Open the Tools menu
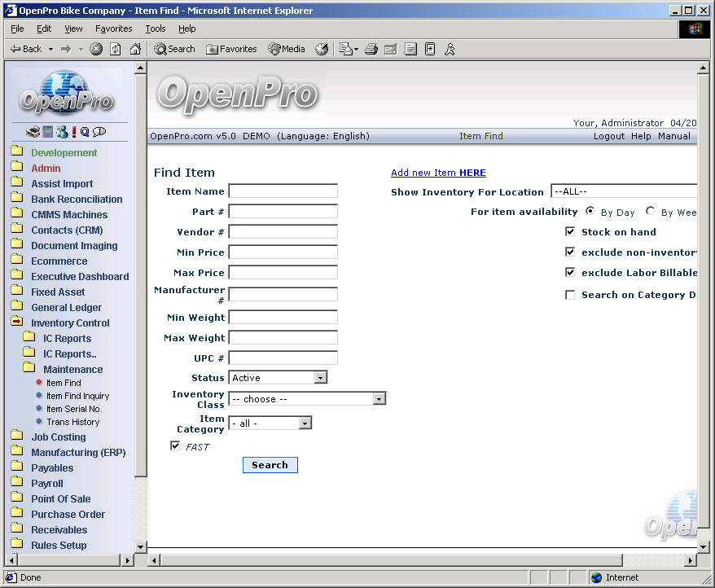Viewport: 715px width, 588px height. coord(155,29)
